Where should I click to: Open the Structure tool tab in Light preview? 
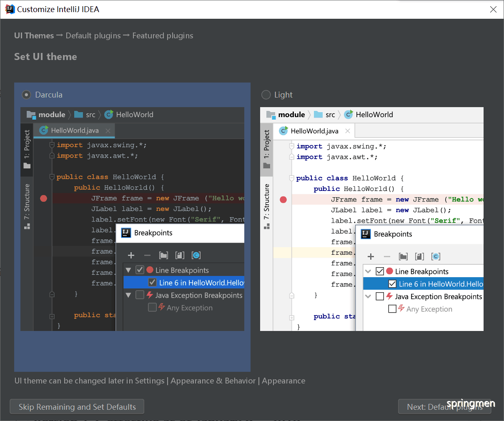(266, 206)
